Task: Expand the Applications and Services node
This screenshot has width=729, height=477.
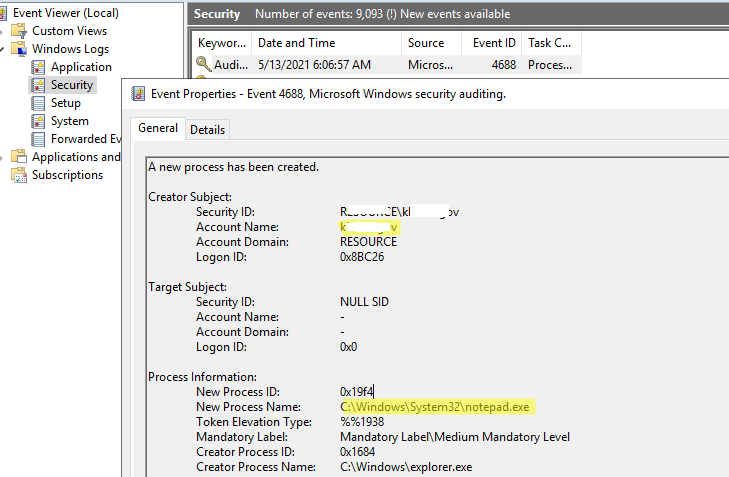Action: (2, 157)
